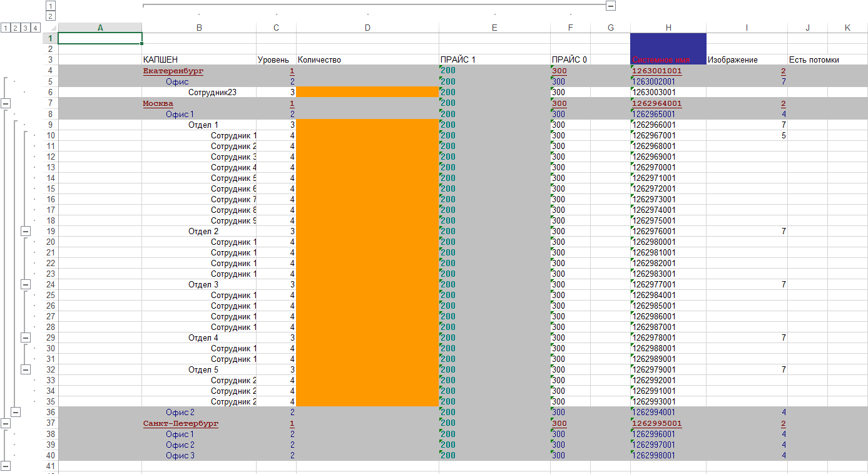Image resolution: width=868 pixels, height=474 pixels.
Task: Click column outline level 2 button
Action: tap(51, 16)
